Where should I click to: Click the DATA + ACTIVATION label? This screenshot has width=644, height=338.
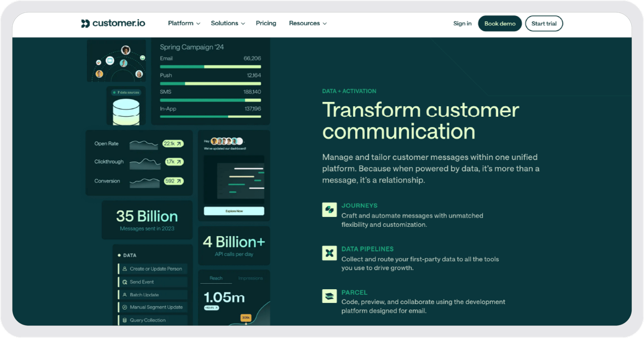point(349,91)
